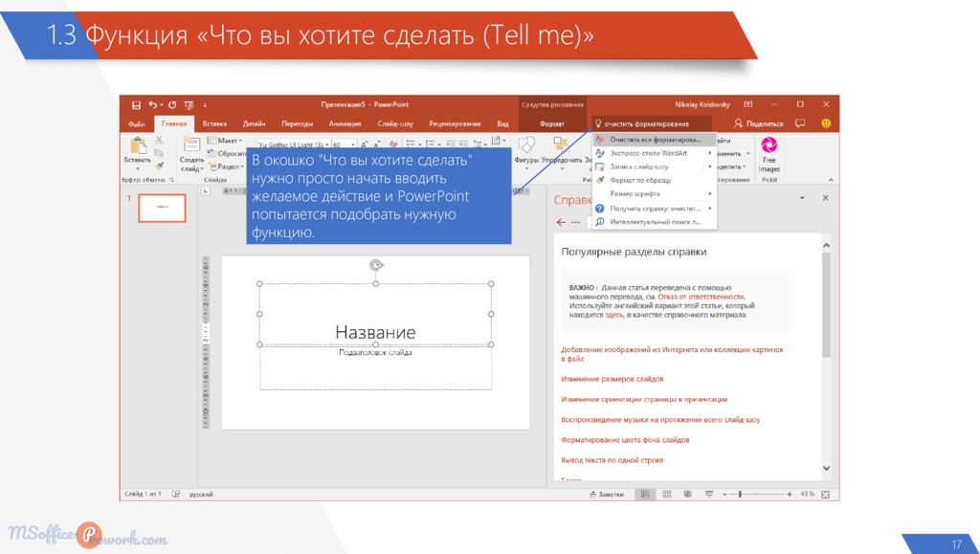Click the smiley feedback icon

pos(826,123)
